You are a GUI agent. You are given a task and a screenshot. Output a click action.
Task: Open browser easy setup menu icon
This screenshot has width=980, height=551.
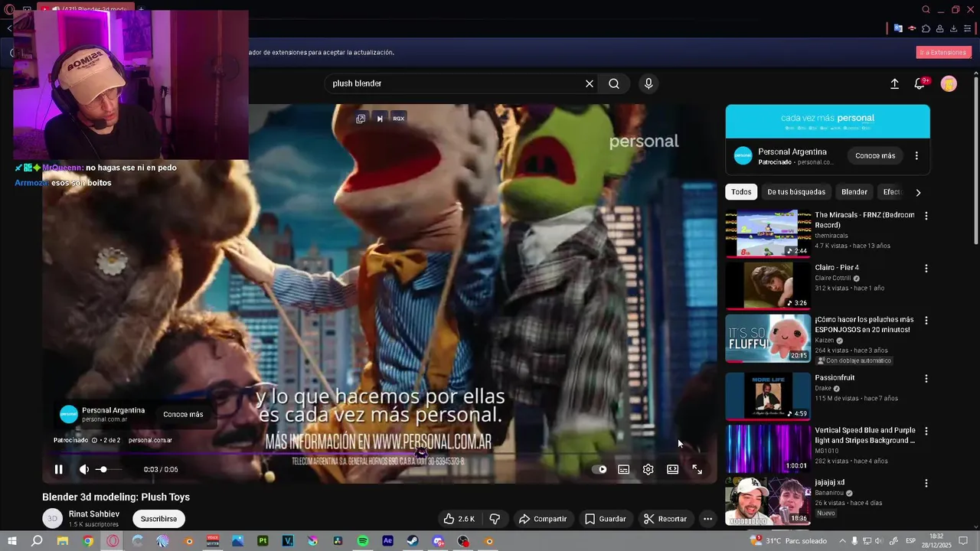(x=967, y=29)
